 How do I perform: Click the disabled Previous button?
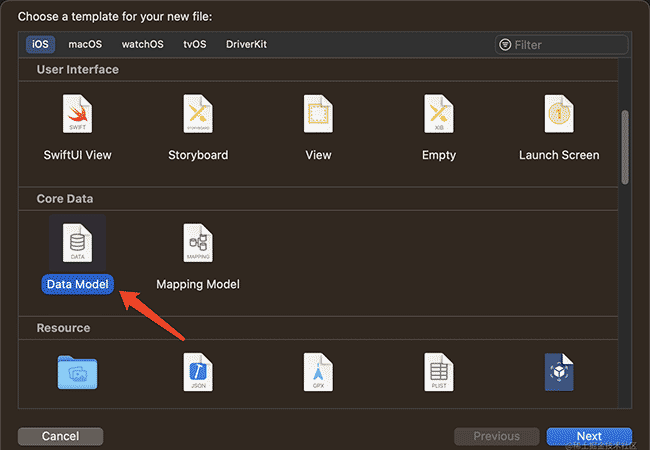tap(497, 436)
